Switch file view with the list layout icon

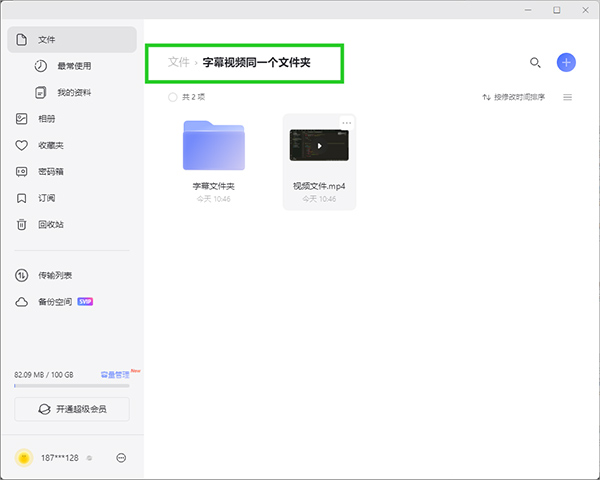pos(567,97)
